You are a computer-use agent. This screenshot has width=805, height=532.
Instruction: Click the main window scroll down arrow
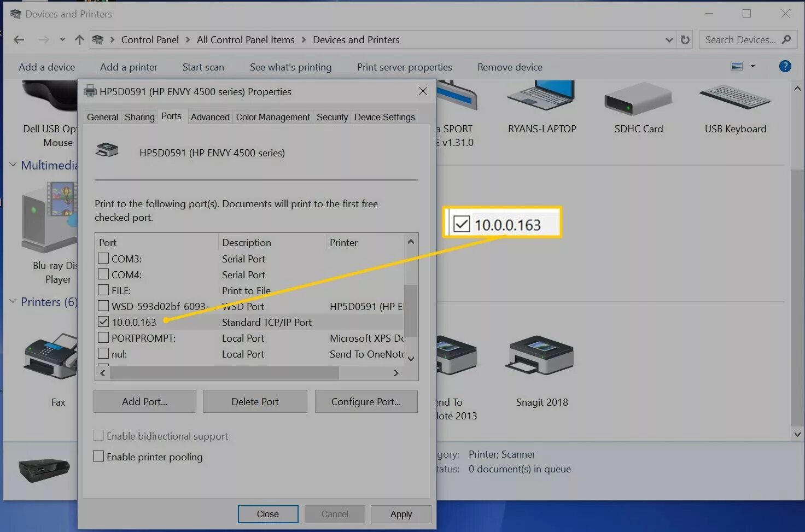click(797, 434)
